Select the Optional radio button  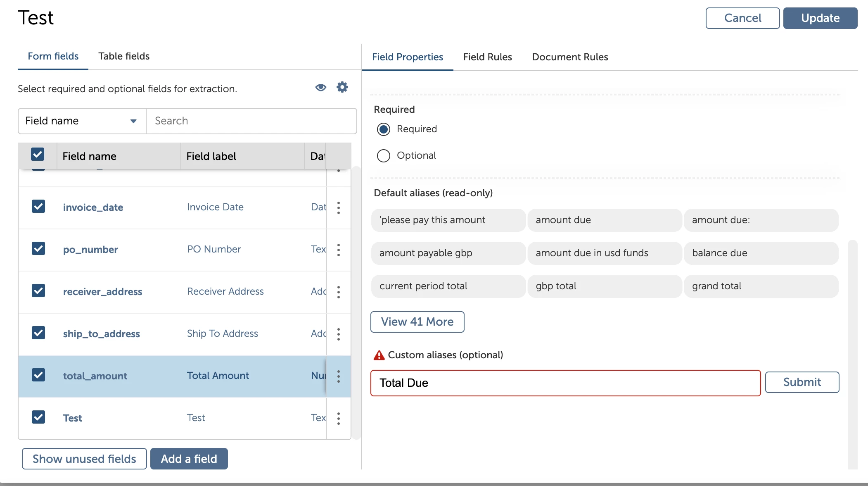point(383,156)
